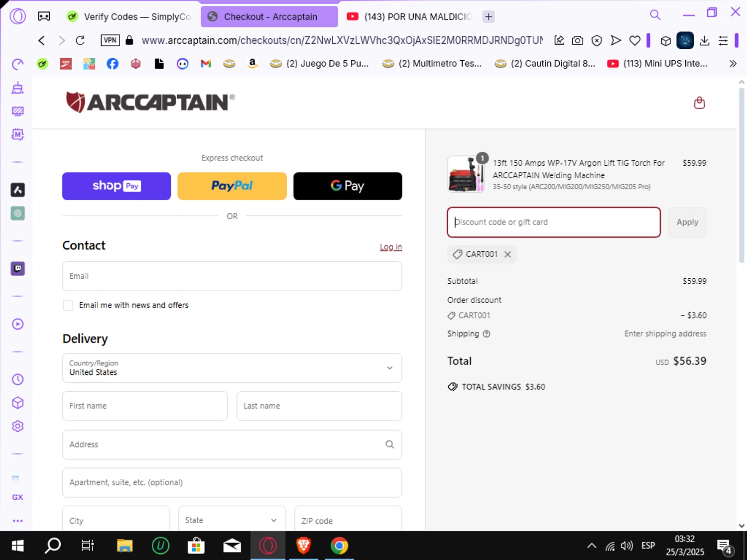Take a snapshot with the camera icon
The height and width of the screenshot is (560, 747).
pyautogui.click(x=578, y=40)
